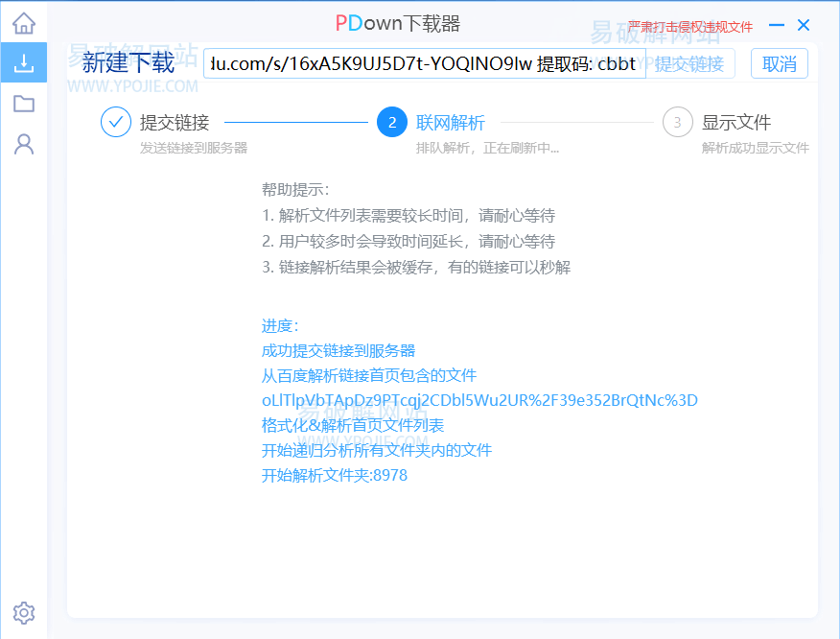840x639 pixels.
Task: Minimize the PDown window
Action: point(777,25)
